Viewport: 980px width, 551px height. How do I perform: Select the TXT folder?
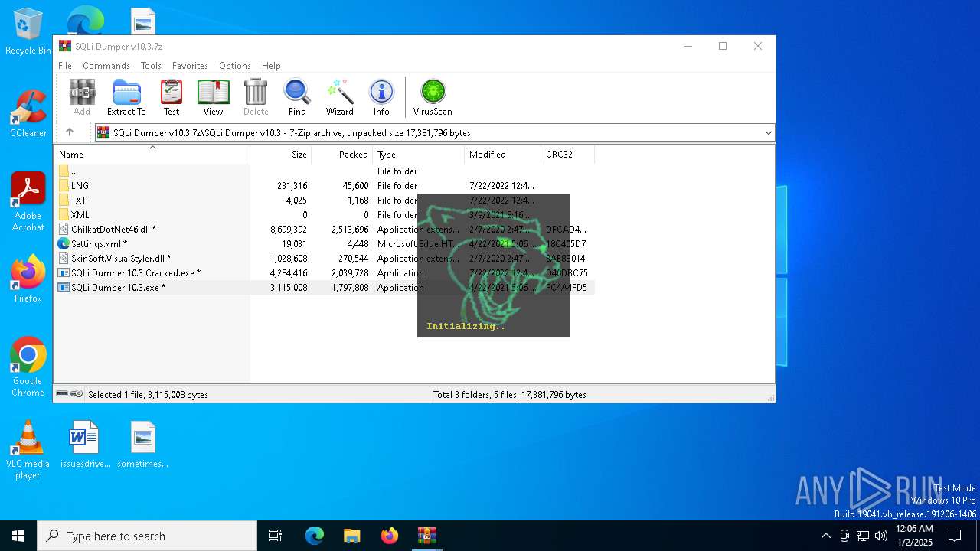click(325, 201)
